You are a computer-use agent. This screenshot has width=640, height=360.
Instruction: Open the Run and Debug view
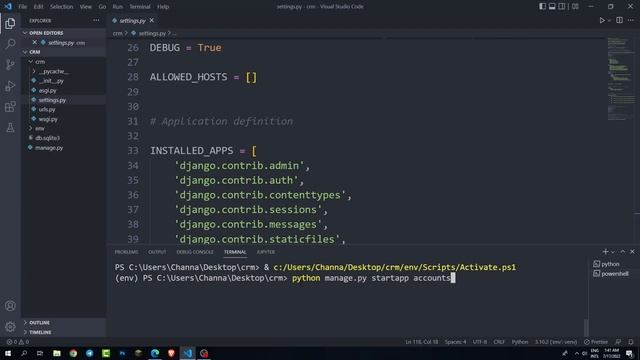(x=10, y=86)
